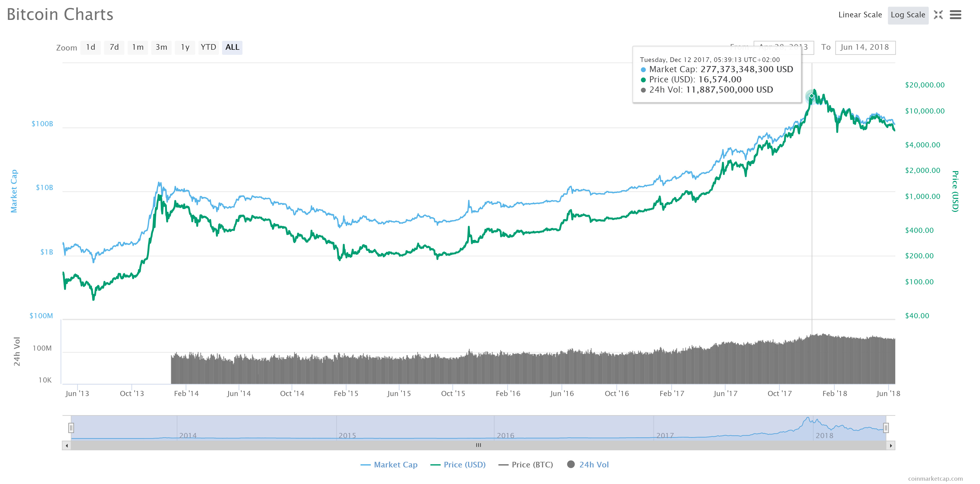Click scrollbar right arrow
Image resolution: width=980 pixels, height=484 pixels.
point(891,445)
